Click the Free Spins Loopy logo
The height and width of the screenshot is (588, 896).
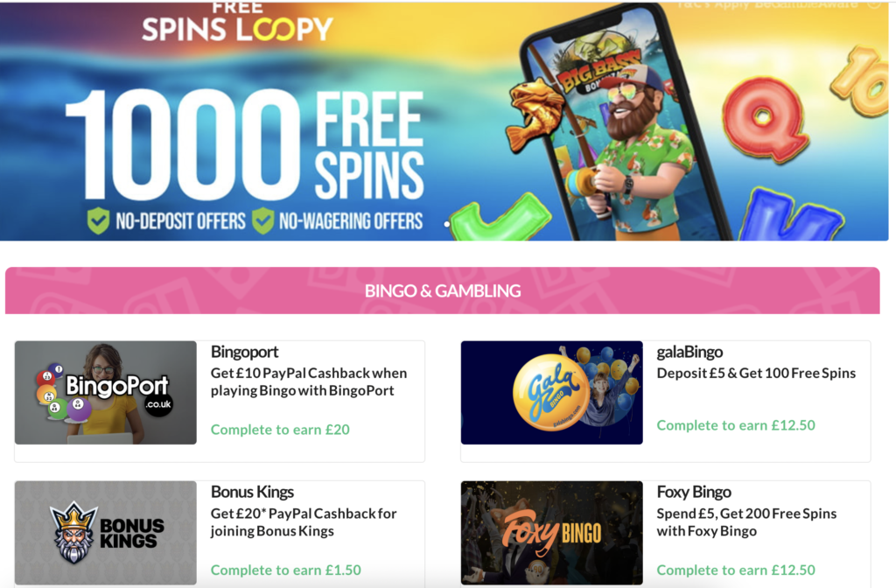[237, 22]
